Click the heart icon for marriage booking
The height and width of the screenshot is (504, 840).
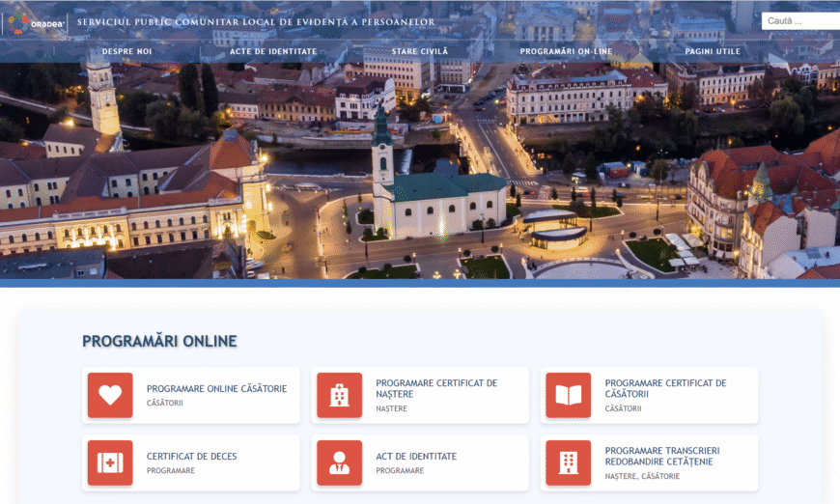click(110, 395)
